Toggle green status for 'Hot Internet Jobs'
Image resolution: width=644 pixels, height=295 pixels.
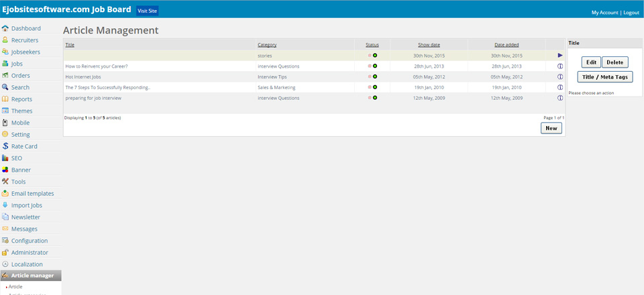pyautogui.click(x=375, y=76)
